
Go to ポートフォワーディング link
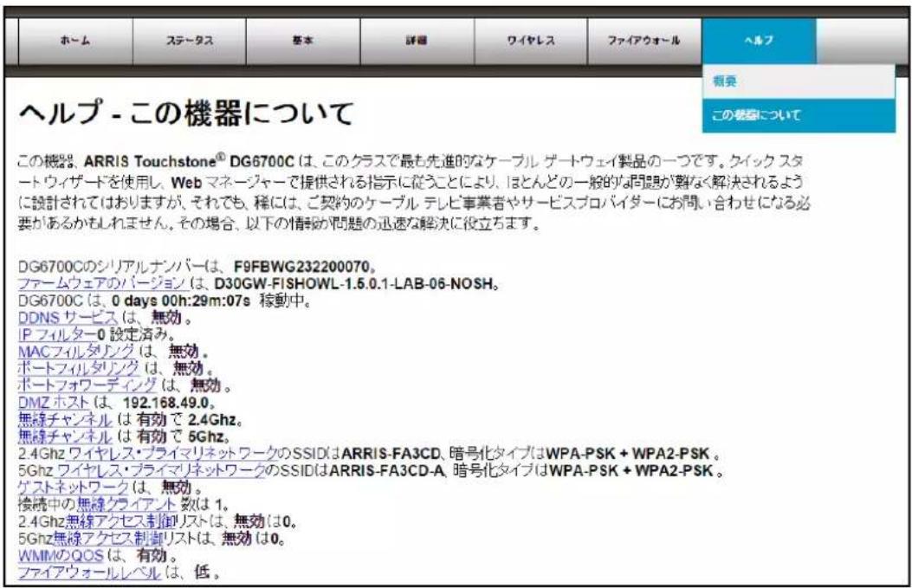coord(87,385)
